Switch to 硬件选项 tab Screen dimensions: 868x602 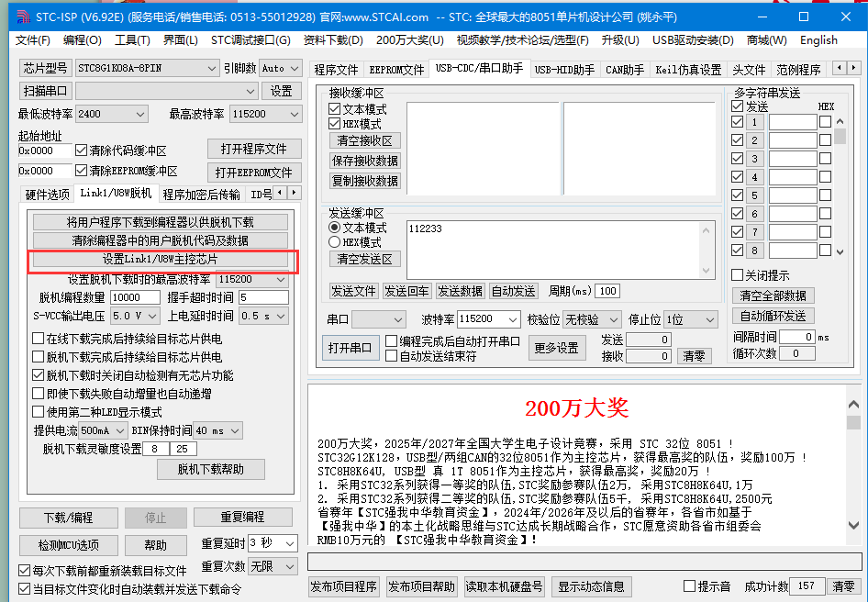pyautogui.click(x=48, y=194)
